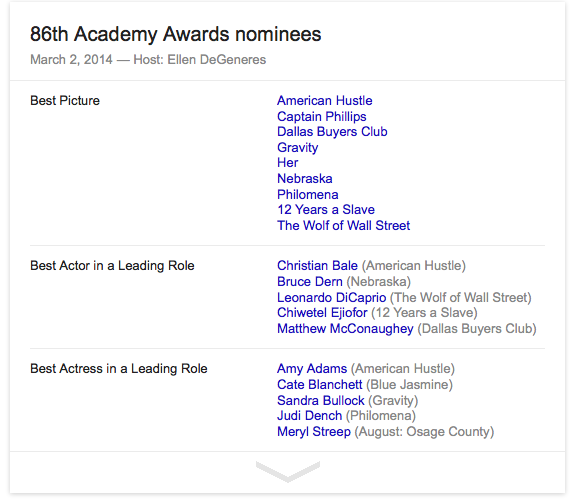Open the Amy Adams nominee link
572x499 pixels.
(x=312, y=368)
